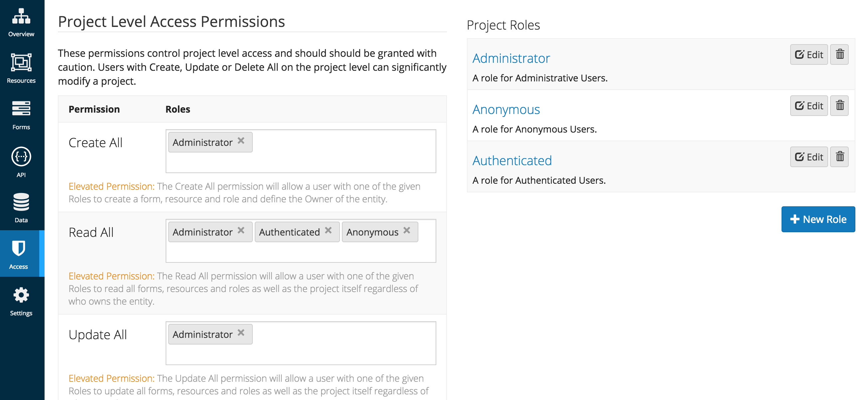Open the Authenticated role link
Viewport: 868px width, 400px height.
click(x=512, y=160)
